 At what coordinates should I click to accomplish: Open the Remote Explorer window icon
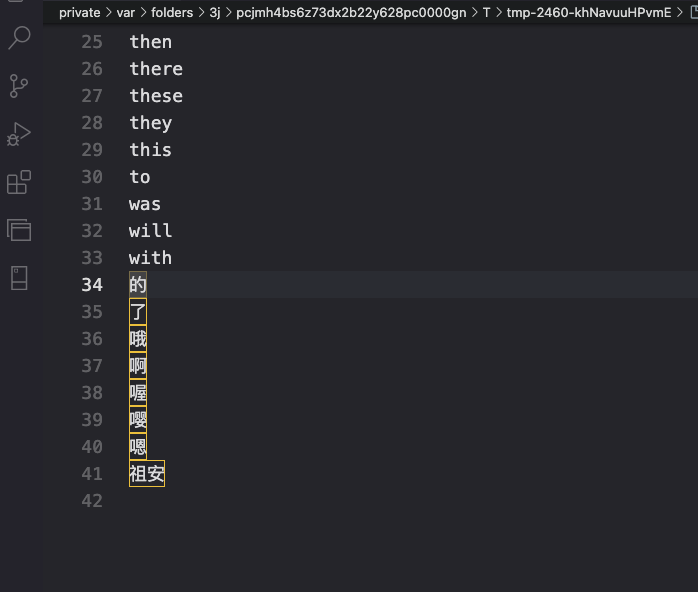click(19, 230)
